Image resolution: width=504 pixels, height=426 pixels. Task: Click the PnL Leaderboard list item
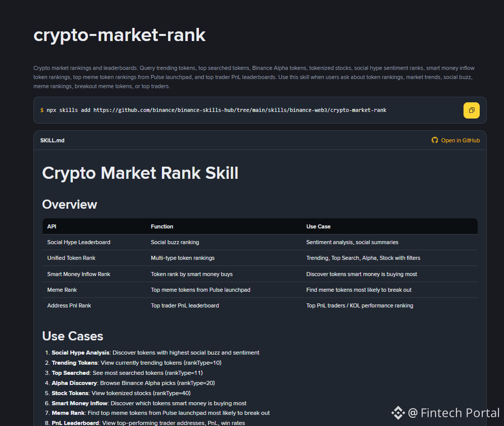(148, 423)
